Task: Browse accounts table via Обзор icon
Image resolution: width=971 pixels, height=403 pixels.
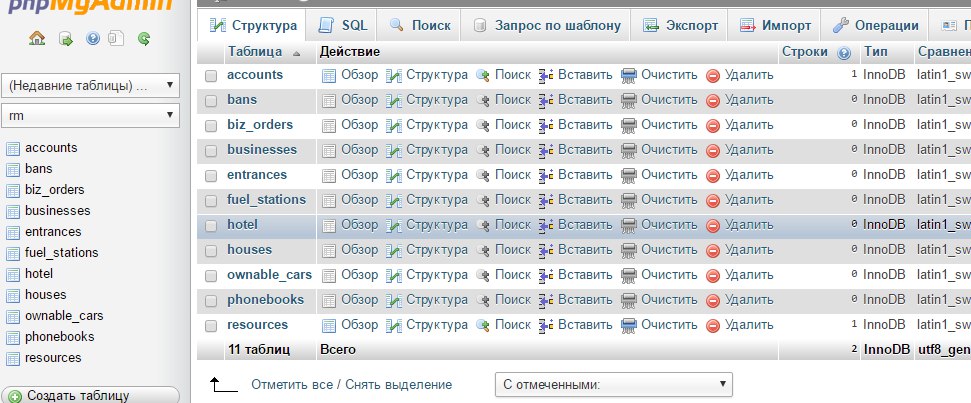Action: click(329, 76)
